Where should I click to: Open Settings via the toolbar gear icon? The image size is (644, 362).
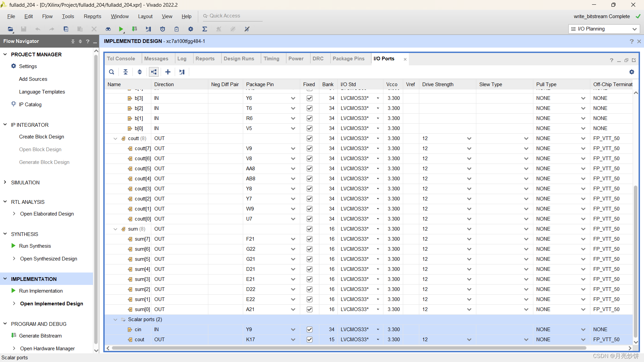point(191,29)
